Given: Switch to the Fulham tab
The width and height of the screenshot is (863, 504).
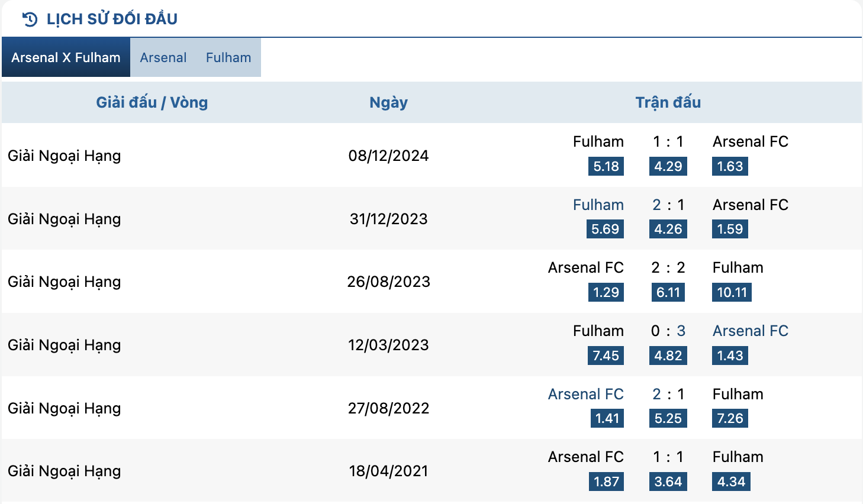Looking at the screenshot, I should 228,57.
